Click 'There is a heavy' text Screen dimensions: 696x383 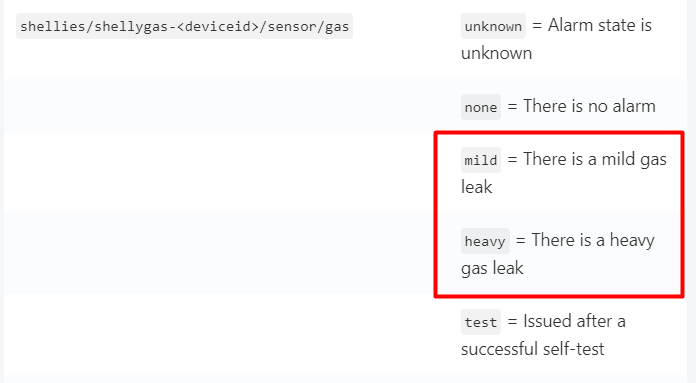pos(593,240)
